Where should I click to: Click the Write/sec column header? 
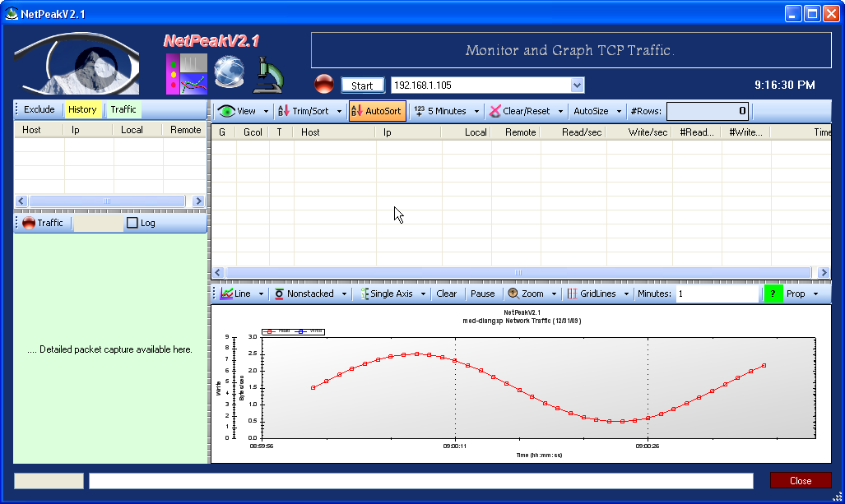[639, 132]
